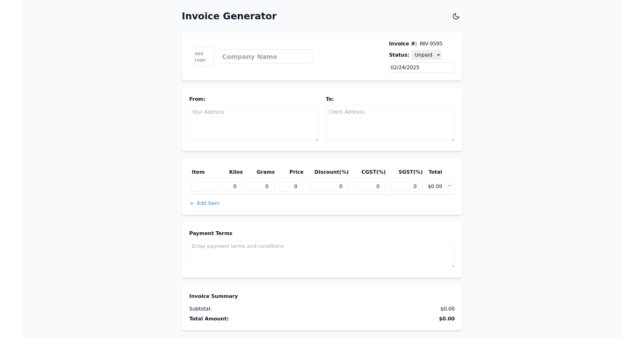Select the Kilos quantity field
This screenshot has width=644, height=338.
[x=231, y=186]
